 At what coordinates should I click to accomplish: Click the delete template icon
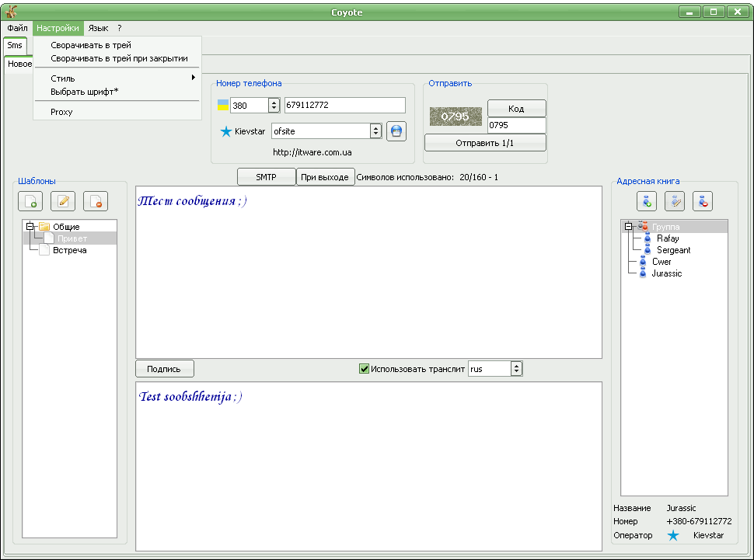(x=96, y=202)
